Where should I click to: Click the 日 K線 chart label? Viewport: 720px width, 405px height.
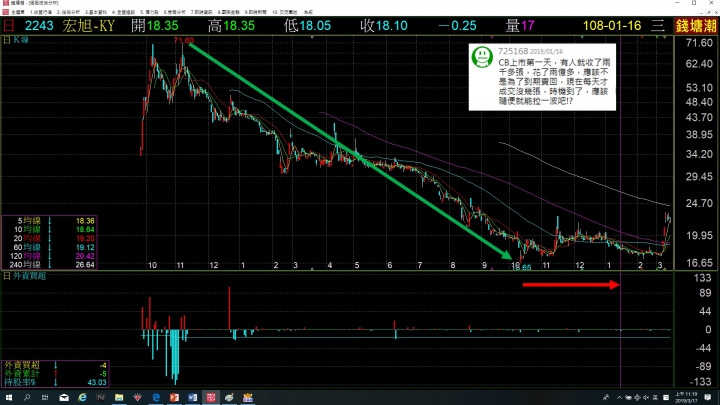tap(16, 40)
